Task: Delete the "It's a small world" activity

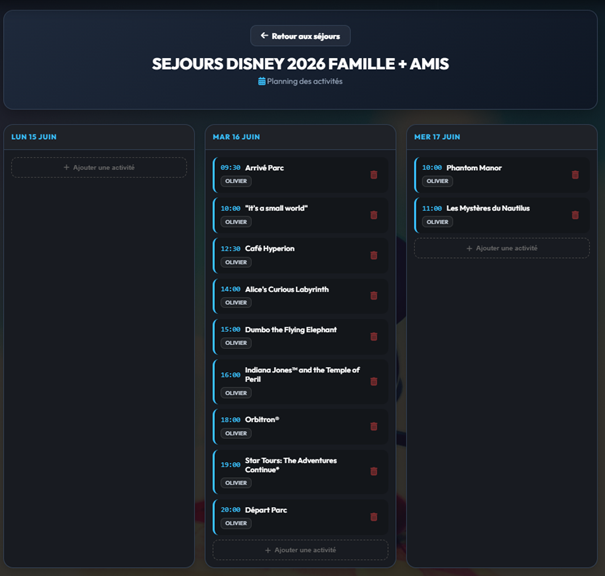Action: coord(374,215)
